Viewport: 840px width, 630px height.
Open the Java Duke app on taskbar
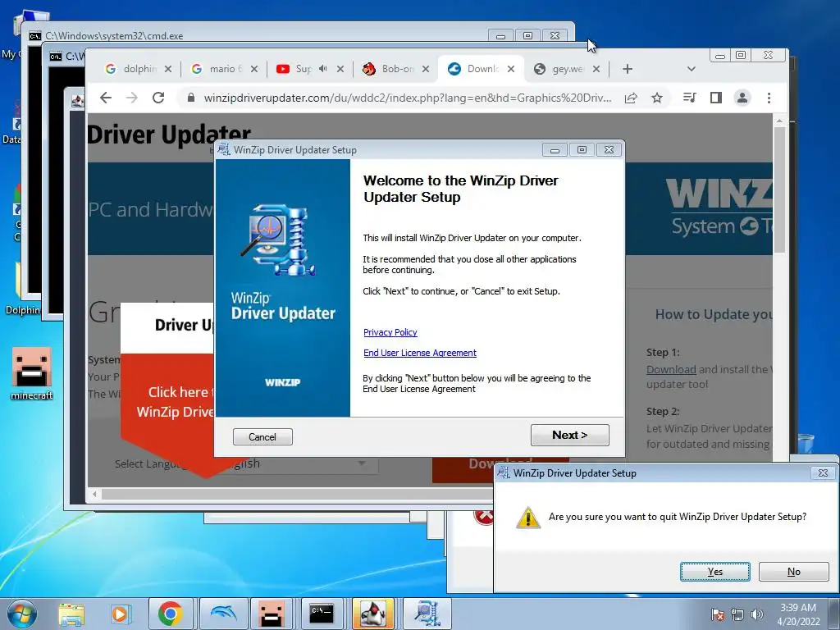click(373, 614)
